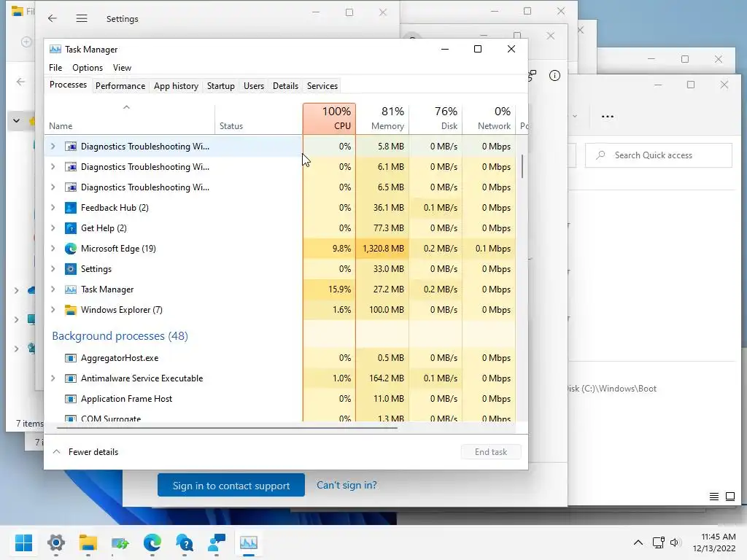Click the Feedback Hub process icon
Image resolution: width=747 pixels, height=560 pixels.
pyautogui.click(x=71, y=208)
